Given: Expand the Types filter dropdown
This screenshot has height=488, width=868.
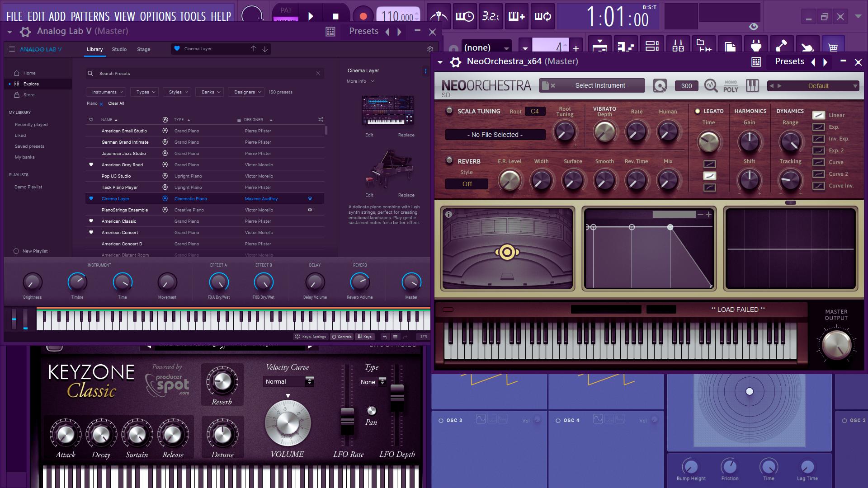Looking at the screenshot, I should coord(145,92).
